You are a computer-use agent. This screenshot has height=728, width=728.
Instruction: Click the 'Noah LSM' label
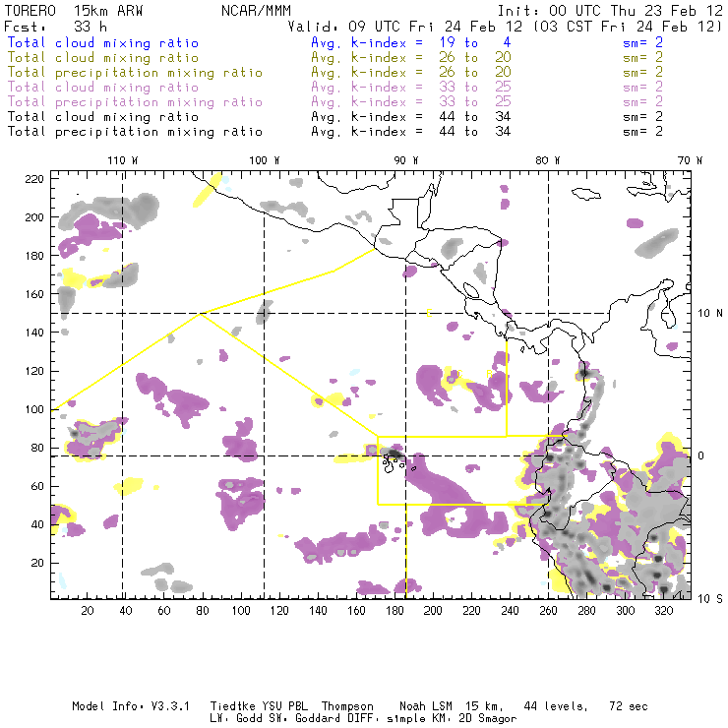pos(426,706)
